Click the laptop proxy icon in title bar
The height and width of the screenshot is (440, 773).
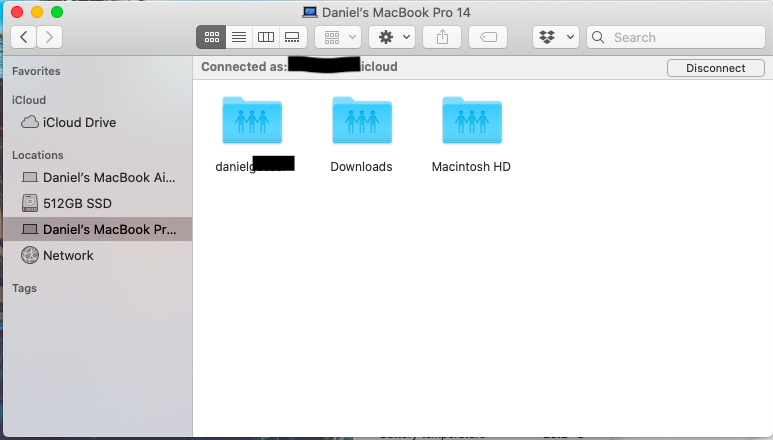click(x=310, y=12)
